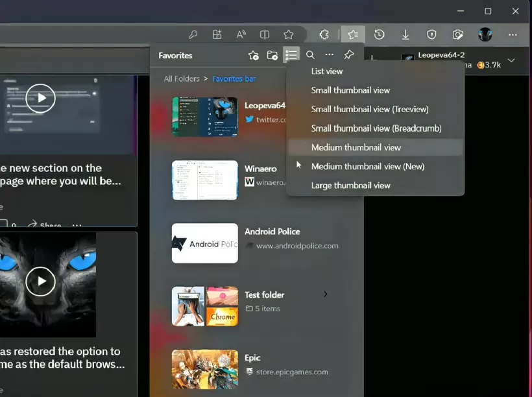Create new folder in Favorites panel

tap(272, 55)
